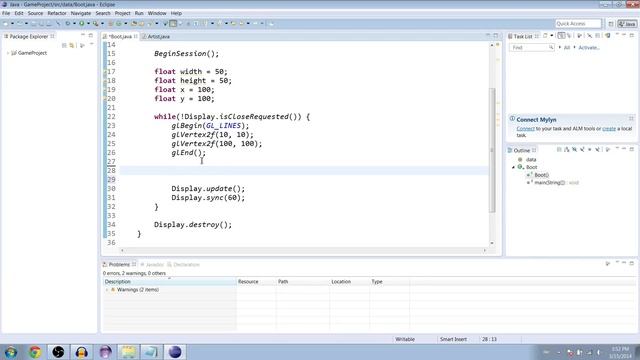Click the Connect link in Mylyn panel
The width and height of the screenshot is (640, 360).
[525, 129]
